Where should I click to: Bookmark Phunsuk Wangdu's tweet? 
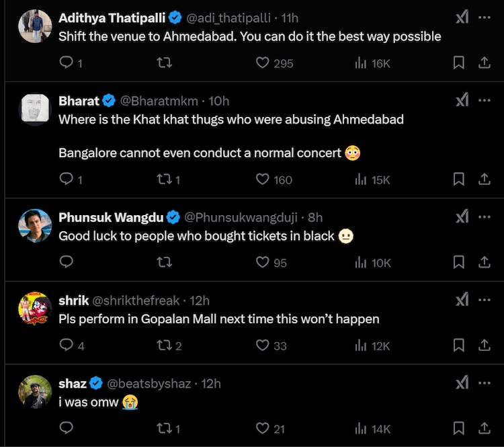tap(459, 262)
